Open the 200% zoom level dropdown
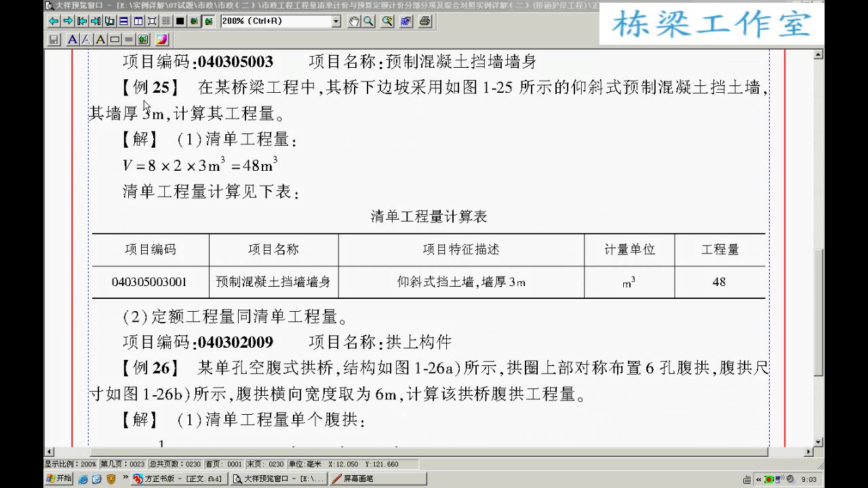 (336, 21)
